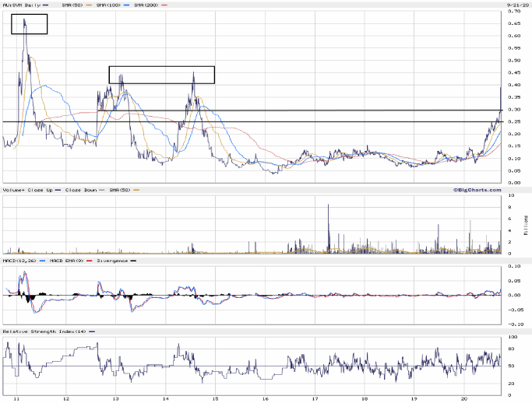Click the 0.30 price level on the axis
The image size is (532, 403).
click(x=515, y=110)
